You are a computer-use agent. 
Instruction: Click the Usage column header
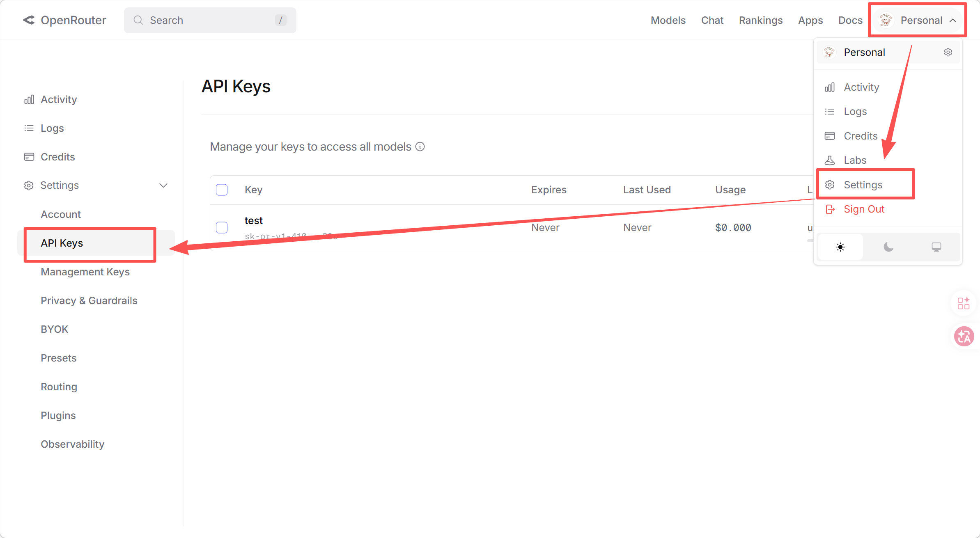point(730,190)
